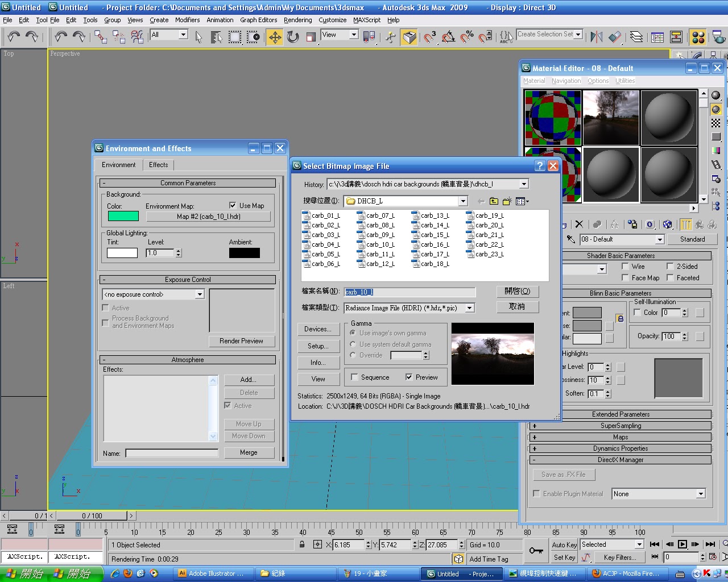Viewport: 728px width, 582px height.
Task: Play the animation with the Play button
Action: pos(682,544)
